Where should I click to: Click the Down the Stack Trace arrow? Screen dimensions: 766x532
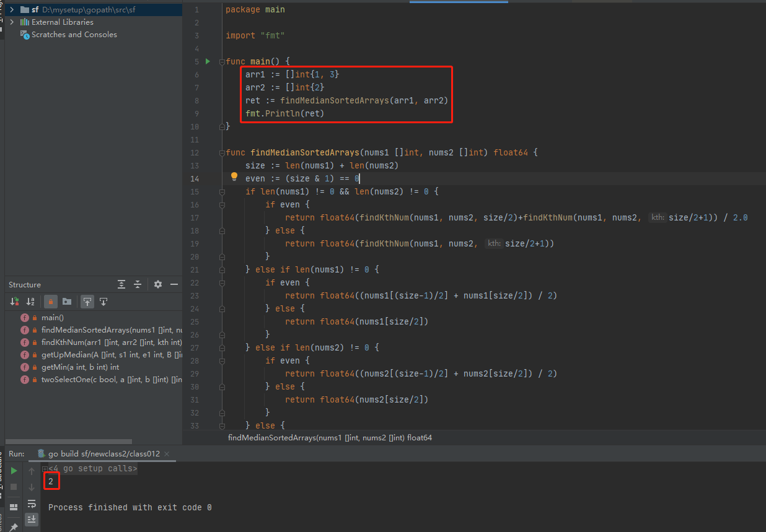[32, 487]
